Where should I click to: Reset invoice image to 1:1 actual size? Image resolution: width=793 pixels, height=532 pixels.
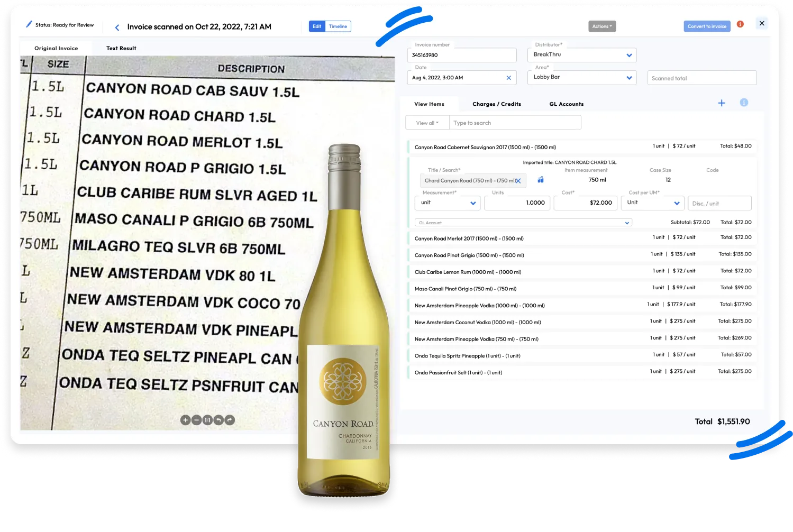click(x=207, y=420)
